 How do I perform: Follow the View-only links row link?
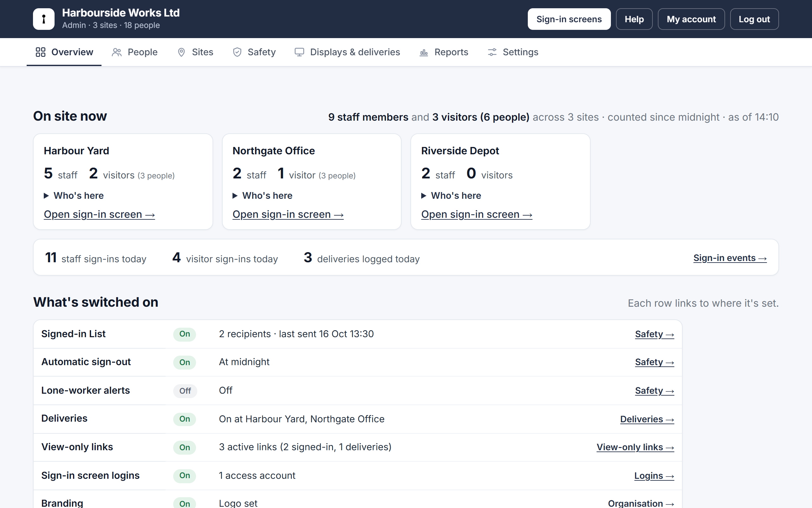coord(636,447)
